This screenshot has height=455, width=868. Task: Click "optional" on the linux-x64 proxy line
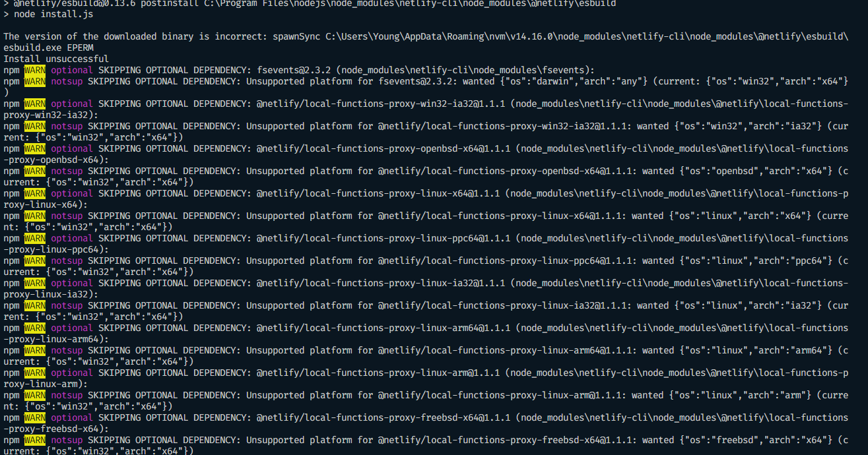pyautogui.click(x=72, y=193)
